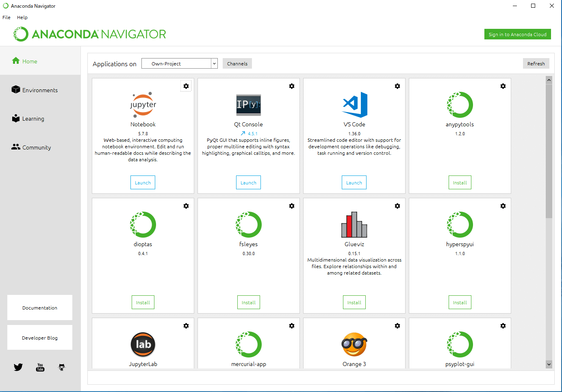Open settings gear on Notebook card
The width and height of the screenshot is (562, 392).
click(x=186, y=86)
